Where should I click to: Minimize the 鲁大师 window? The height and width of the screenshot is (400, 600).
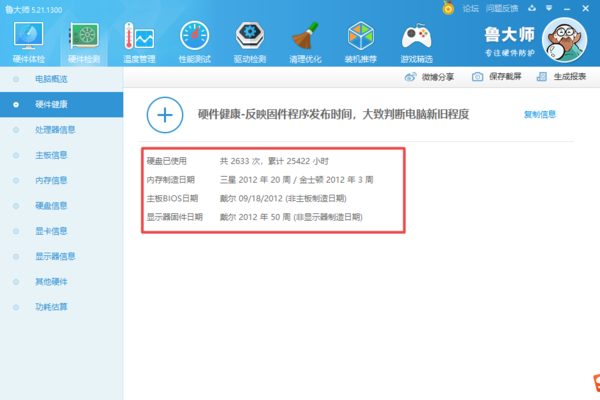click(x=567, y=8)
